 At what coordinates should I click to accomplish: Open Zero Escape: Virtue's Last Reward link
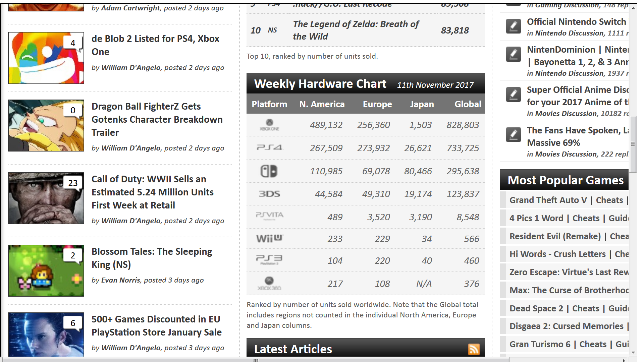569,272
